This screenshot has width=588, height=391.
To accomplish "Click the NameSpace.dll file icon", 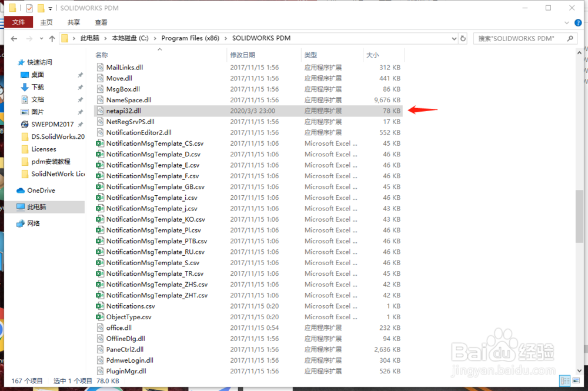I will coord(100,100).
